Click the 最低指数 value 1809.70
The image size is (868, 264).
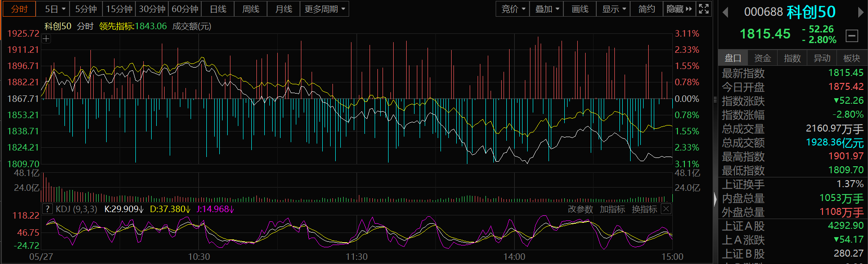point(846,170)
